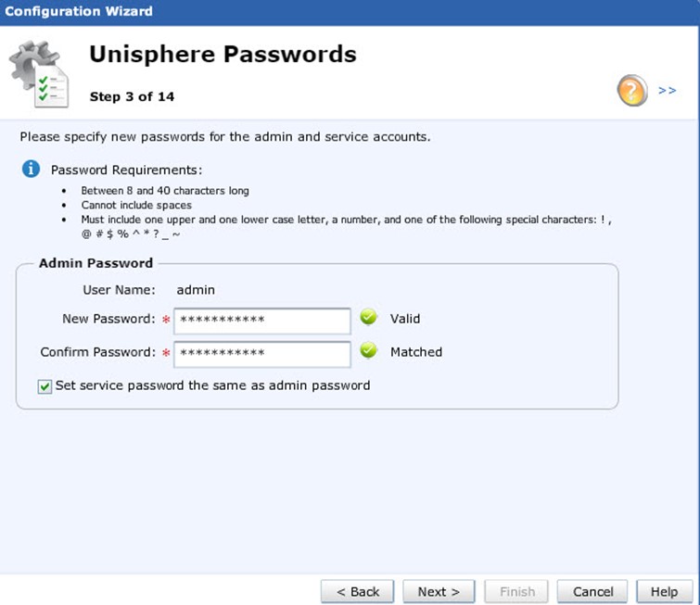Image resolution: width=700 pixels, height=605 pixels.
Task: Return to previous step with Back
Action: [x=357, y=592]
